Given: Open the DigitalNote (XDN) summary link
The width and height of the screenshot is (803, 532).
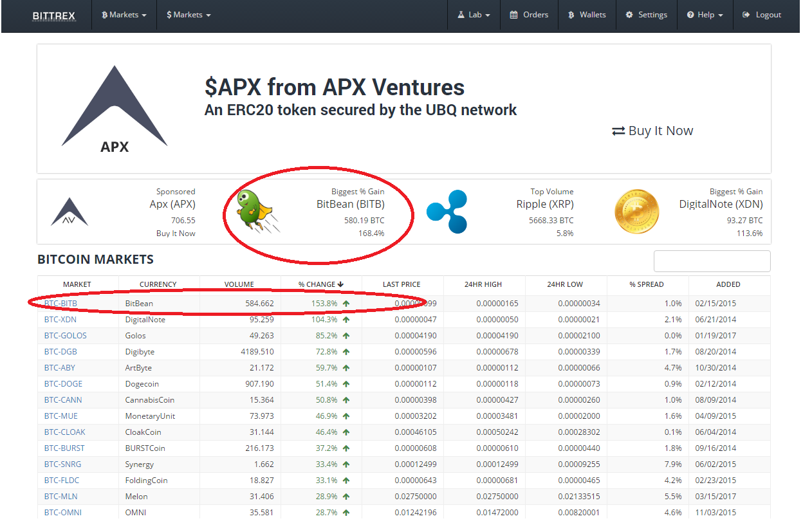Looking at the screenshot, I should pyautogui.click(x=721, y=205).
